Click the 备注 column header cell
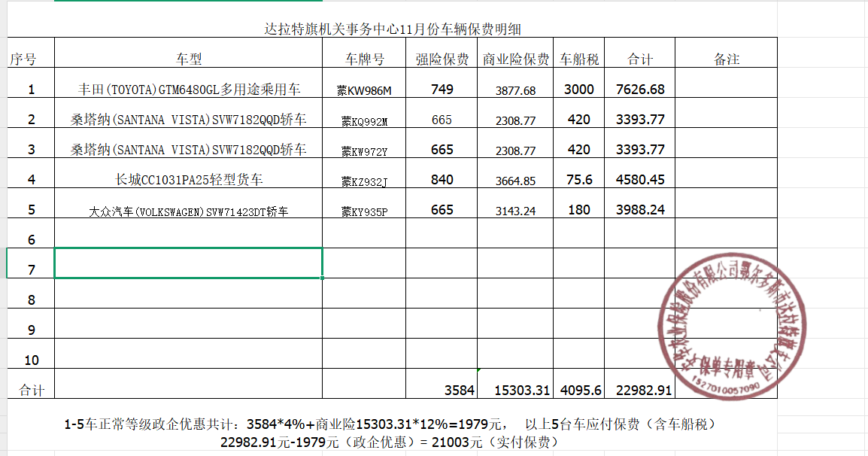 coord(726,59)
